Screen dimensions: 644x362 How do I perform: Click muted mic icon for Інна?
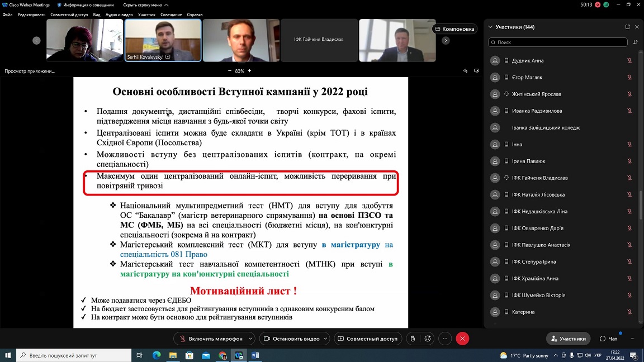(629, 145)
